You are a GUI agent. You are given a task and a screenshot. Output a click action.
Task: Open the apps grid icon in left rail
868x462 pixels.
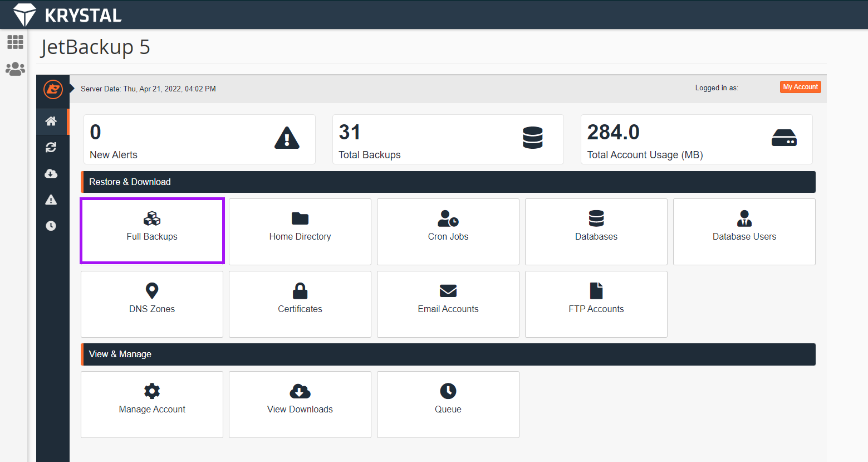[x=15, y=42]
